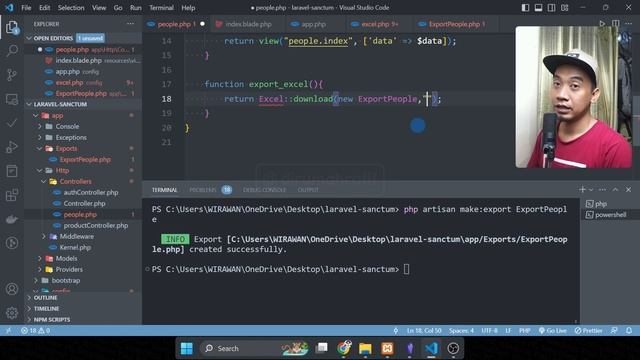640x360 pixels.
Task: Open the Explorer view in activity bar
Action: (12, 28)
